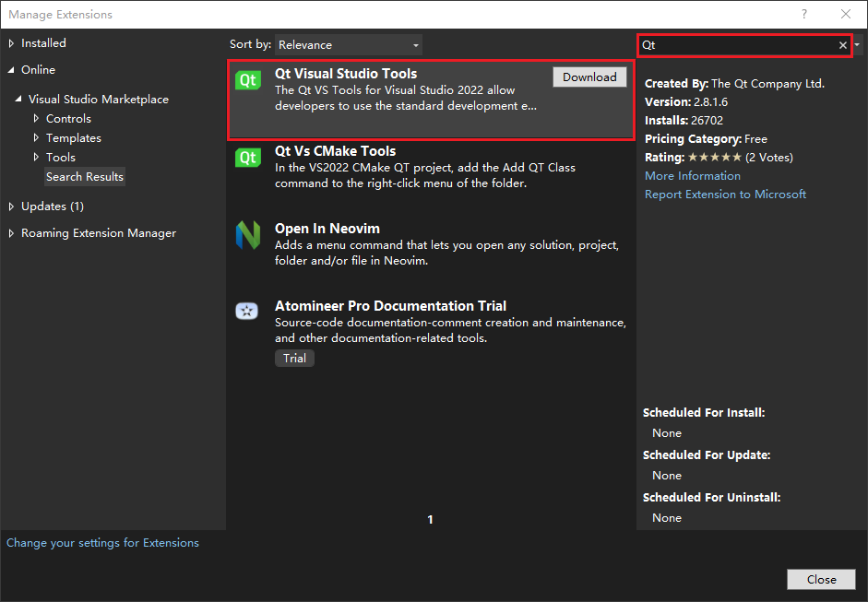This screenshot has height=602, width=868.
Task: Expand the Controls node
Action: [36, 118]
